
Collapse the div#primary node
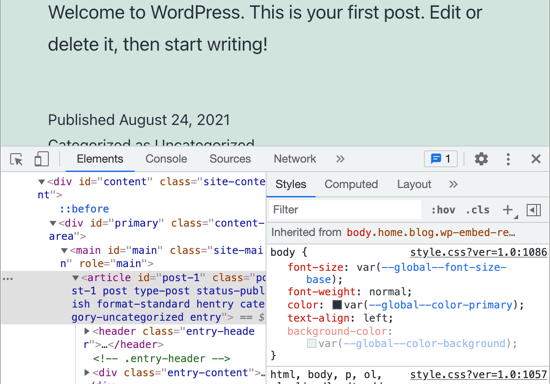pyautogui.click(x=53, y=223)
